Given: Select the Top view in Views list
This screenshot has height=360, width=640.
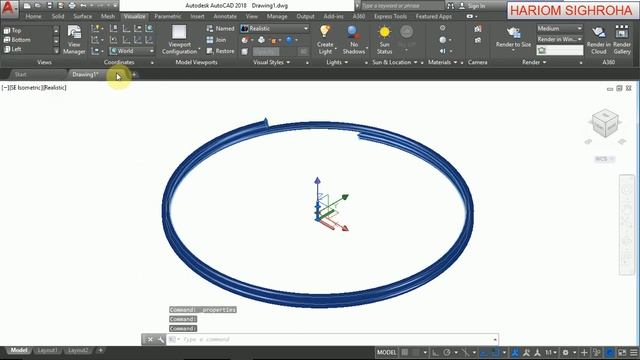Looking at the screenshot, I should point(12,30).
